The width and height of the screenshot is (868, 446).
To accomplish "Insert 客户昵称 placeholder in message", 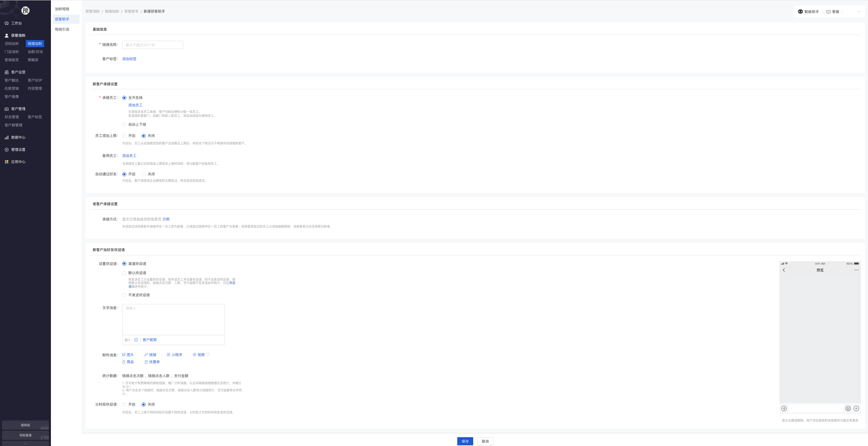I will (x=150, y=340).
